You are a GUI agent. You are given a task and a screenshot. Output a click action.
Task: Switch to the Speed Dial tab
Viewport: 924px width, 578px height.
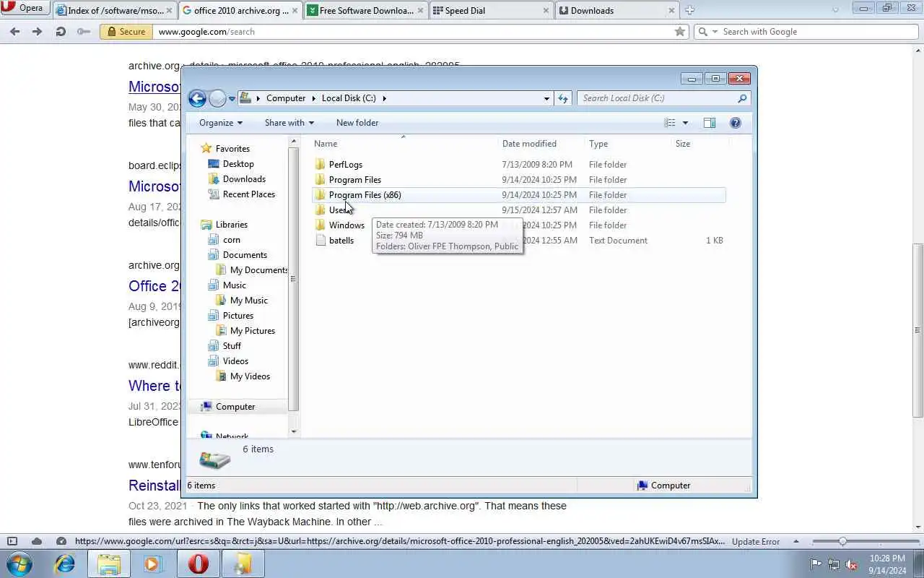(x=492, y=10)
